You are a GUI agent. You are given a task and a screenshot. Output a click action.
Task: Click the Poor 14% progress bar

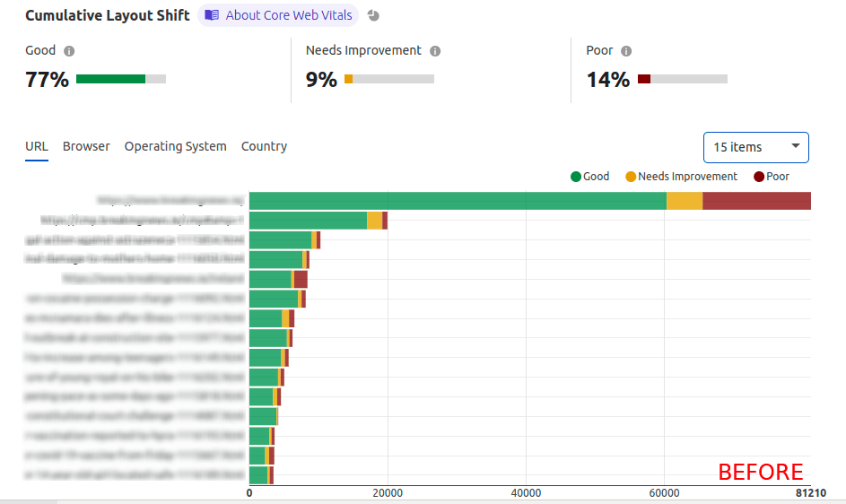click(x=682, y=79)
